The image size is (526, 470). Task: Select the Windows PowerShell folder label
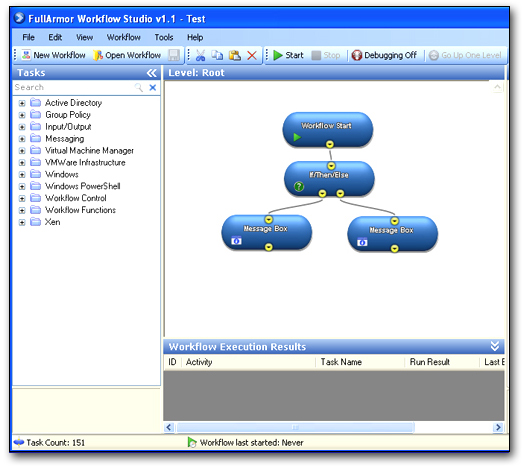click(83, 186)
